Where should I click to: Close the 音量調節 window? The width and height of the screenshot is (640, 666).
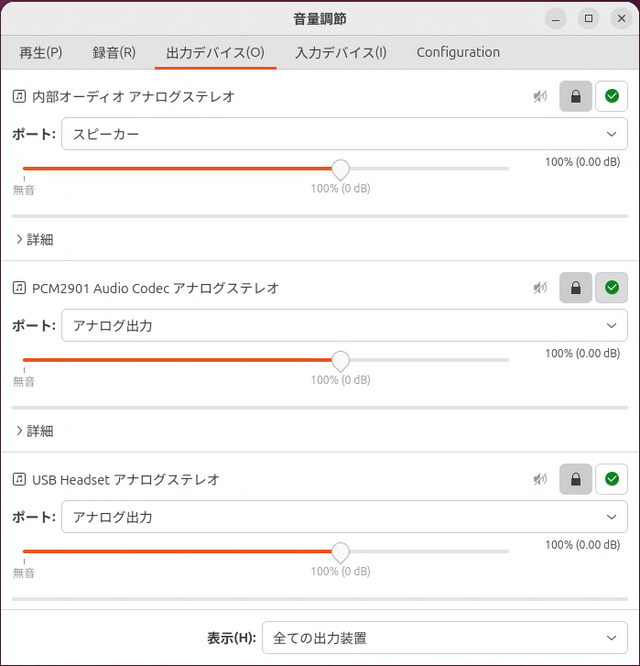tap(622, 19)
